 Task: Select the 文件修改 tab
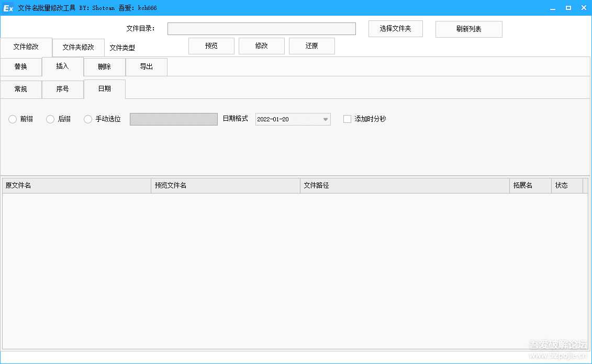tap(27, 47)
